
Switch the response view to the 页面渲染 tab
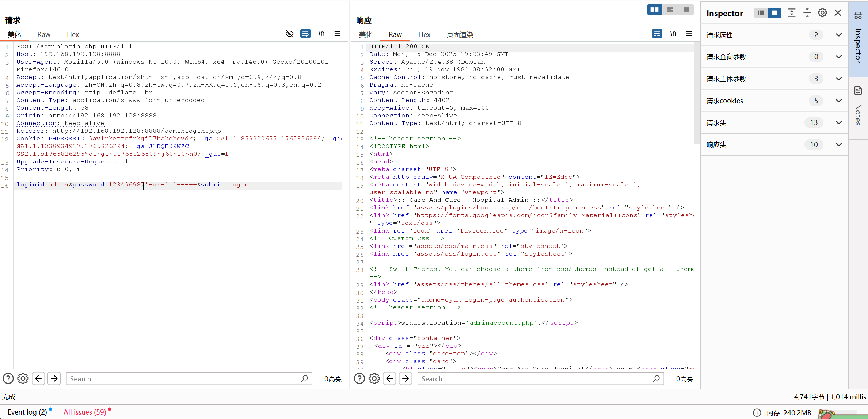(460, 34)
